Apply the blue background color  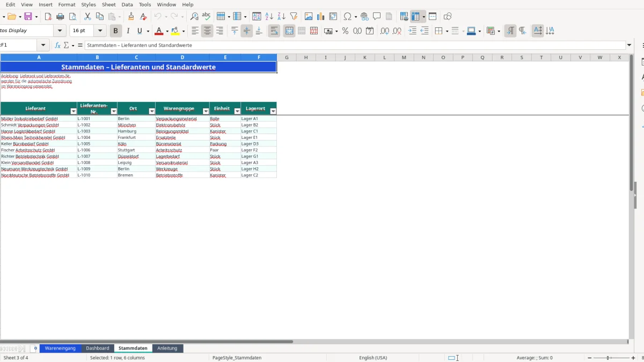pos(471,31)
